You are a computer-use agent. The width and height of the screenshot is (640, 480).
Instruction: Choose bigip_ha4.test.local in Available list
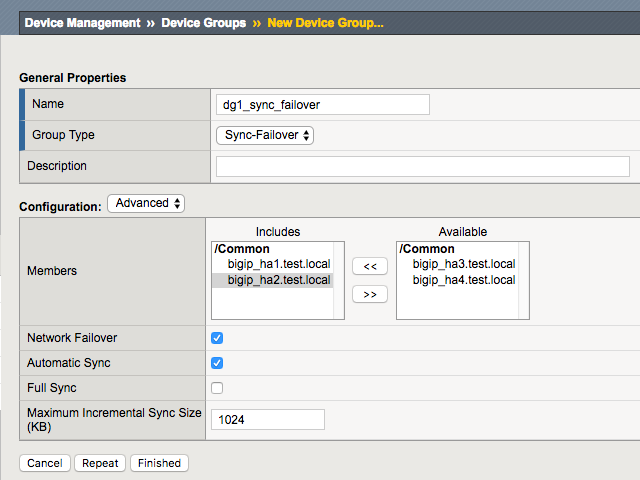click(463, 280)
